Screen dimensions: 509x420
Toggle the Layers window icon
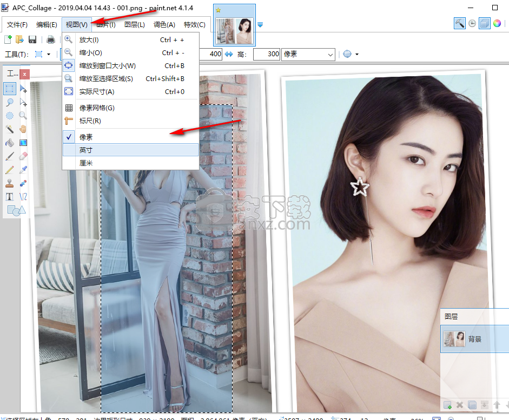tap(484, 23)
